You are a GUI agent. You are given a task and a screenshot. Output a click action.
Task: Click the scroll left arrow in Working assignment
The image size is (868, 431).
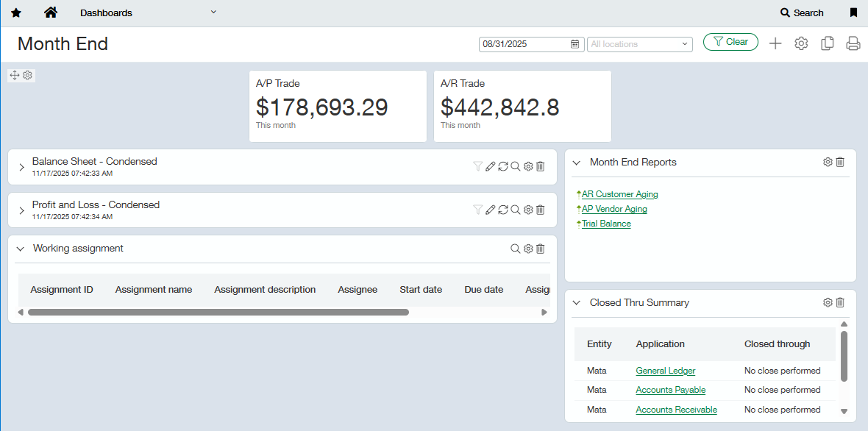click(21, 313)
